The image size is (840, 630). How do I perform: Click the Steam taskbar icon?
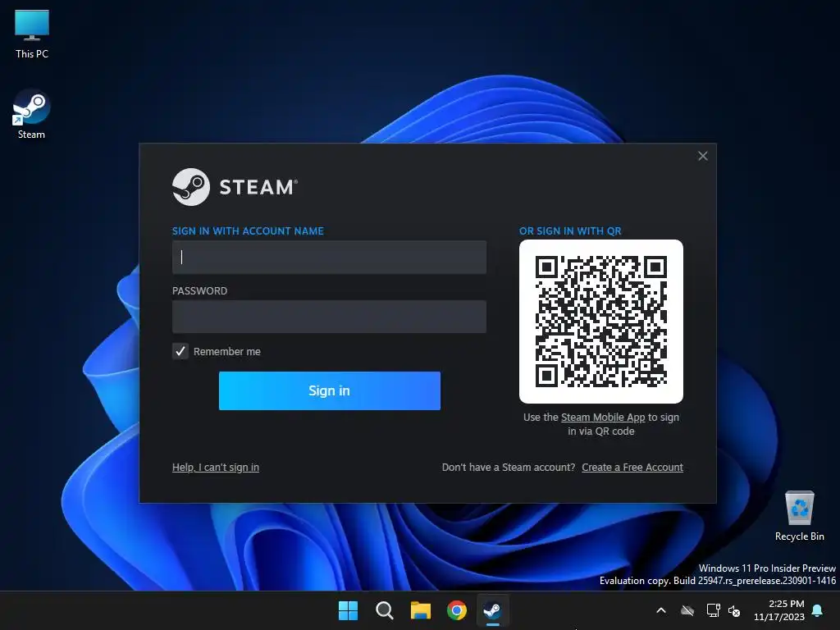click(x=492, y=610)
